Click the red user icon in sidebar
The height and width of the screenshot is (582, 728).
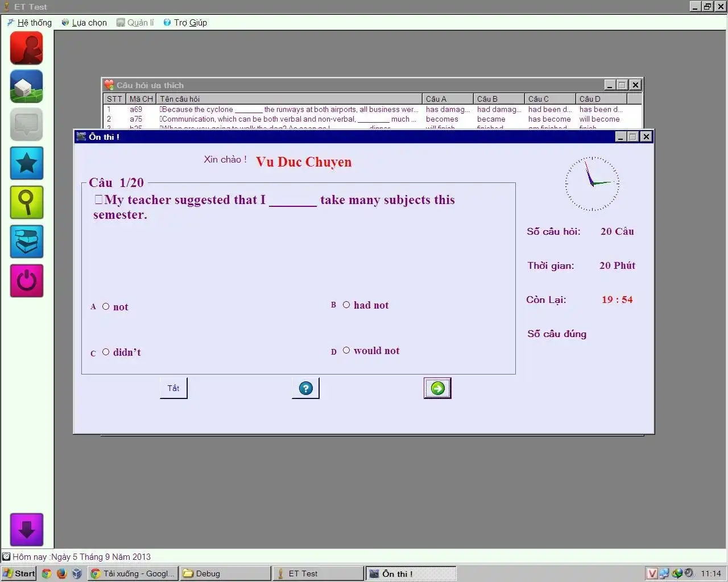pos(26,48)
